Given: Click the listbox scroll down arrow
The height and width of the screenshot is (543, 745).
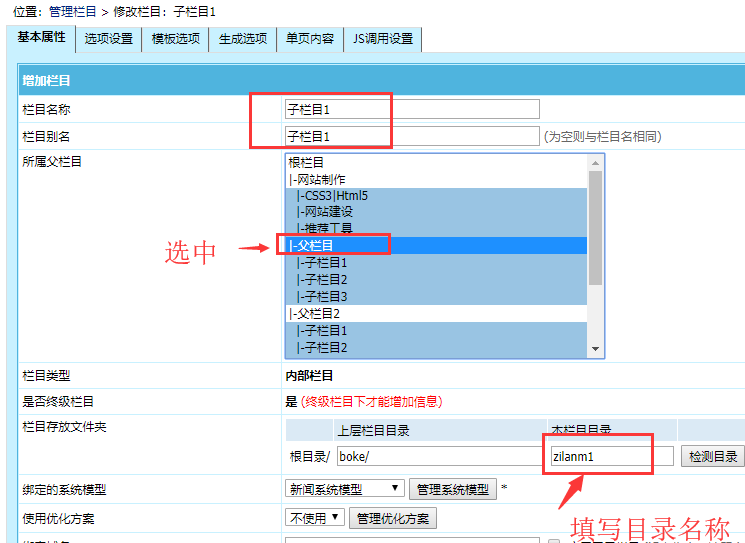Looking at the screenshot, I should click(596, 349).
